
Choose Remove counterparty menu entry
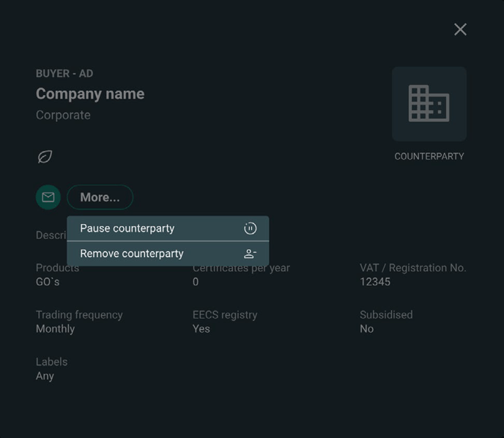click(x=168, y=254)
